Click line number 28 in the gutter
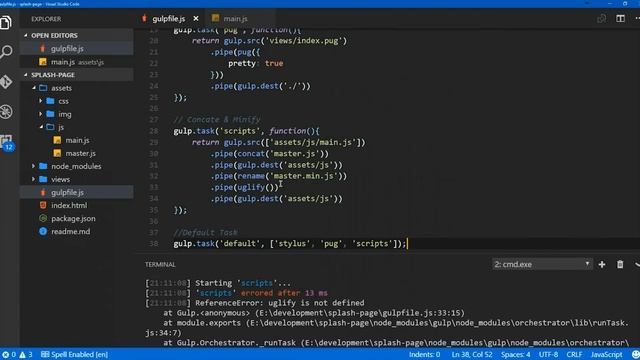Viewport: 640px width, 360px height. 153,131
